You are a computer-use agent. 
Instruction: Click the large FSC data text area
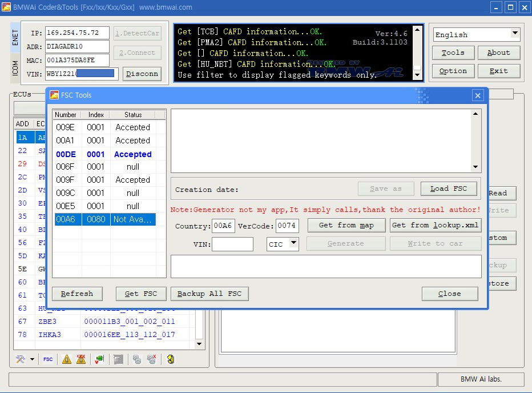pos(321,141)
